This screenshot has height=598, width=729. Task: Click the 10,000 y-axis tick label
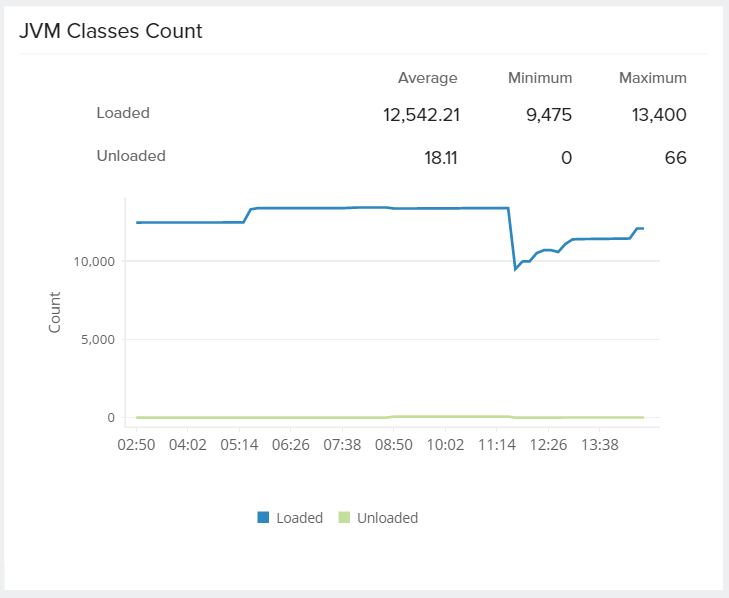pos(95,261)
